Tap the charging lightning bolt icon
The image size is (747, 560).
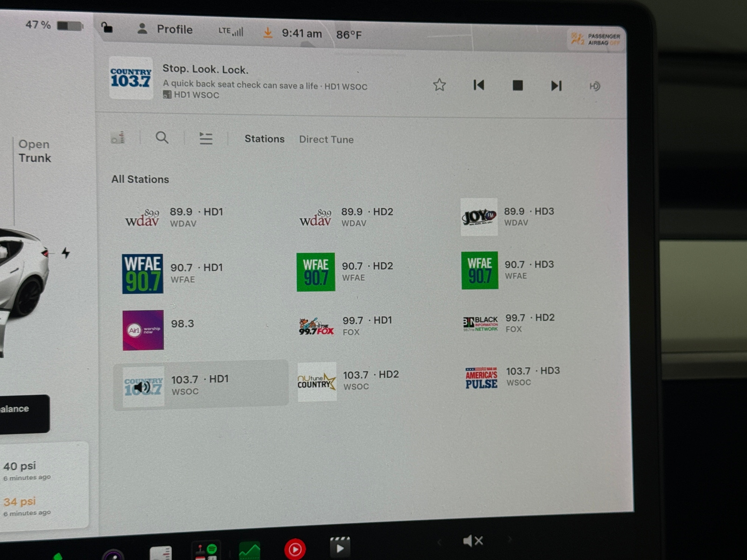pyautogui.click(x=65, y=252)
